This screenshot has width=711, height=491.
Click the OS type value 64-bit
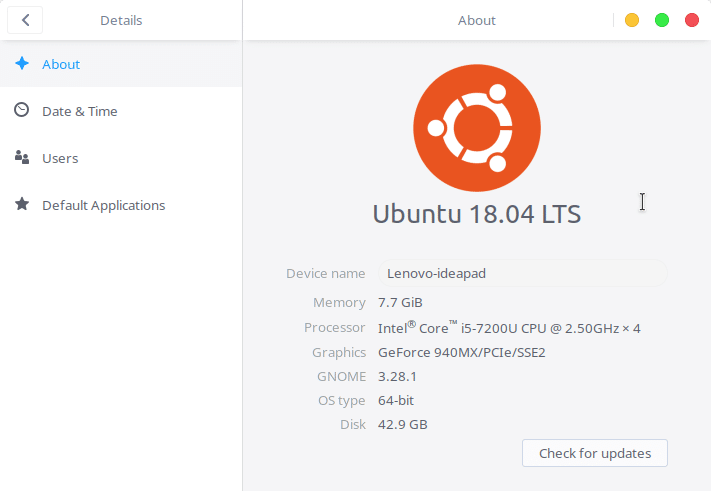click(396, 400)
